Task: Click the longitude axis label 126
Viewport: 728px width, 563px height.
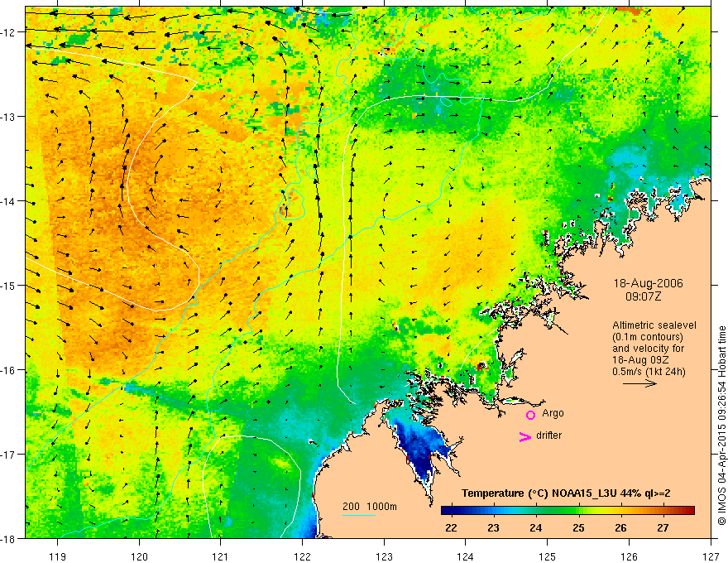Action: [629, 556]
